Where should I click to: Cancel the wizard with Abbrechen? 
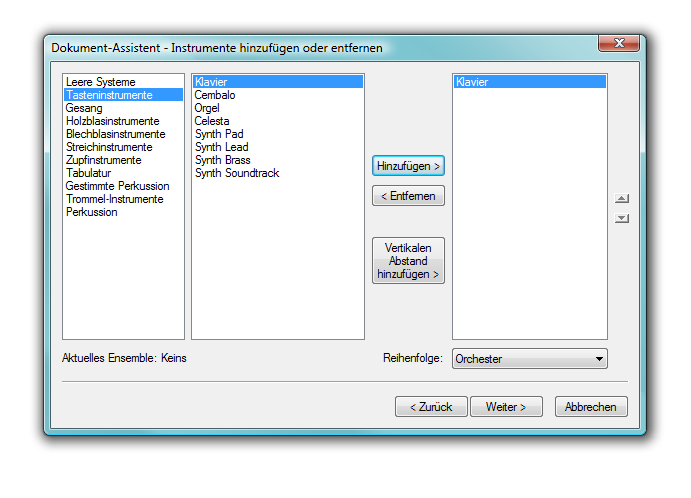(x=592, y=407)
